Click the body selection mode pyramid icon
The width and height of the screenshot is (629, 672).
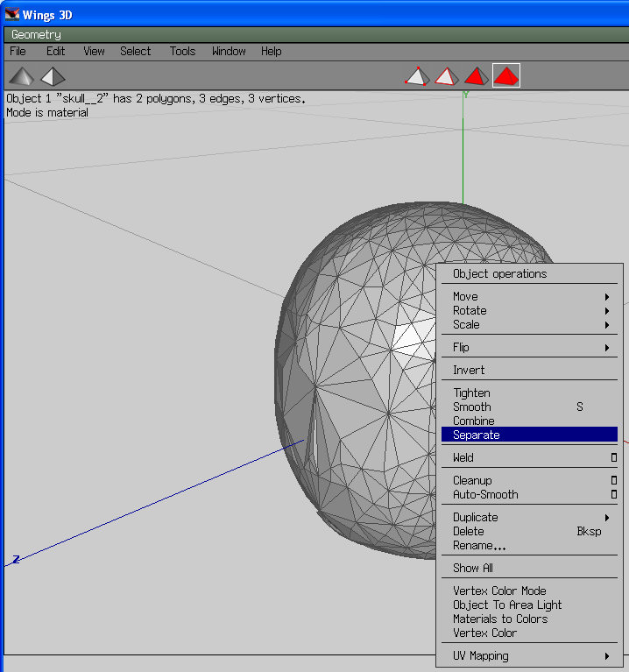pyautogui.click(x=506, y=76)
